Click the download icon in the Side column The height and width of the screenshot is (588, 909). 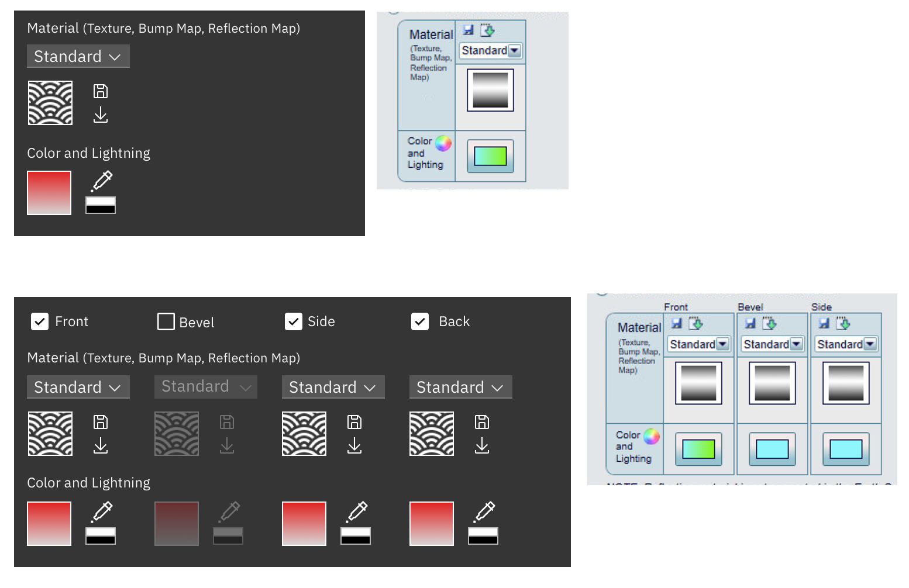354,445
